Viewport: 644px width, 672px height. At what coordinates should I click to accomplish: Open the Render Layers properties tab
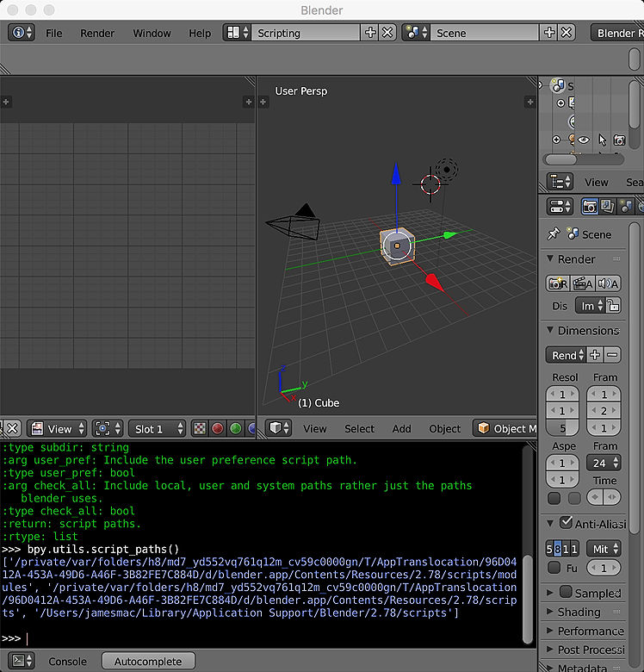(x=608, y=207)
